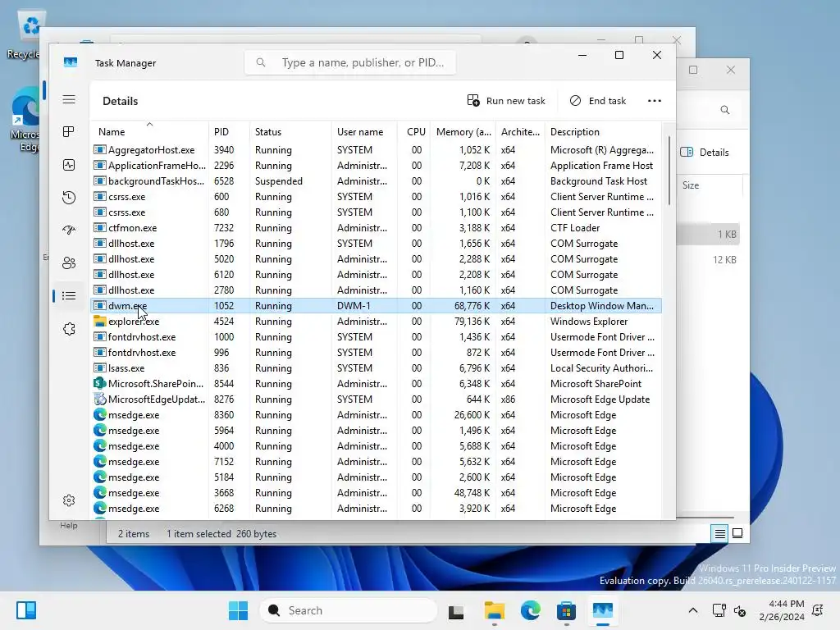Click the network tray icon

click(x=719, y=610)
